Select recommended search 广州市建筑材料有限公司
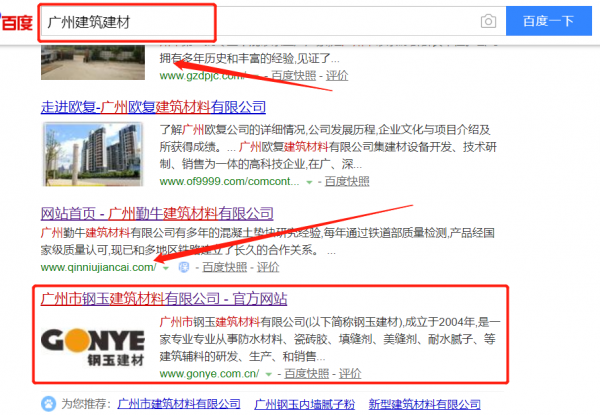 click(x=178, y=403)
